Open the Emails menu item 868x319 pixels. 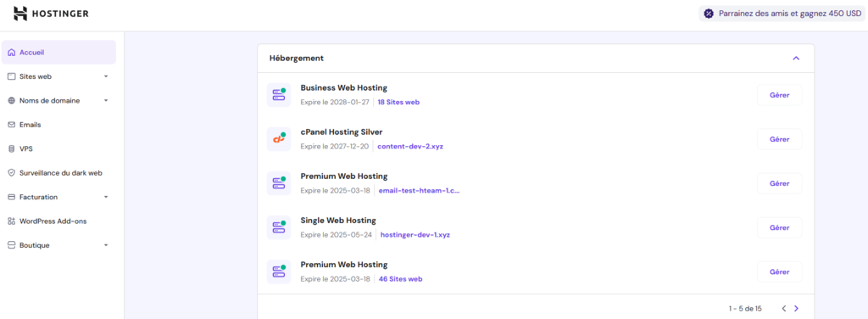click(58, 125)
